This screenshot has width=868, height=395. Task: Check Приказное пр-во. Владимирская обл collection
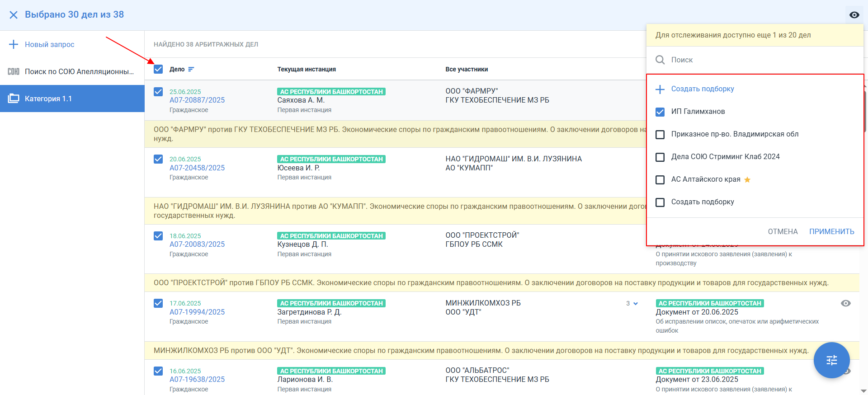point(660,134)
